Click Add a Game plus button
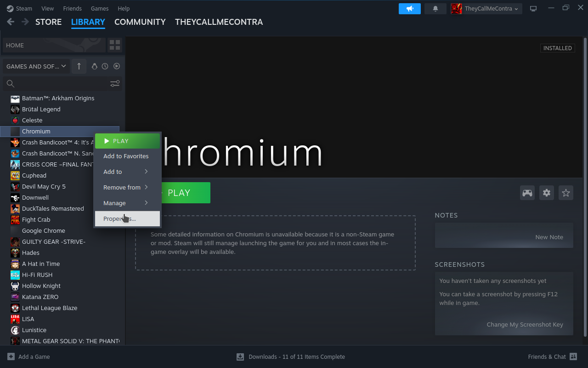Viewport: 588px width, 368px height. point(28,356)
